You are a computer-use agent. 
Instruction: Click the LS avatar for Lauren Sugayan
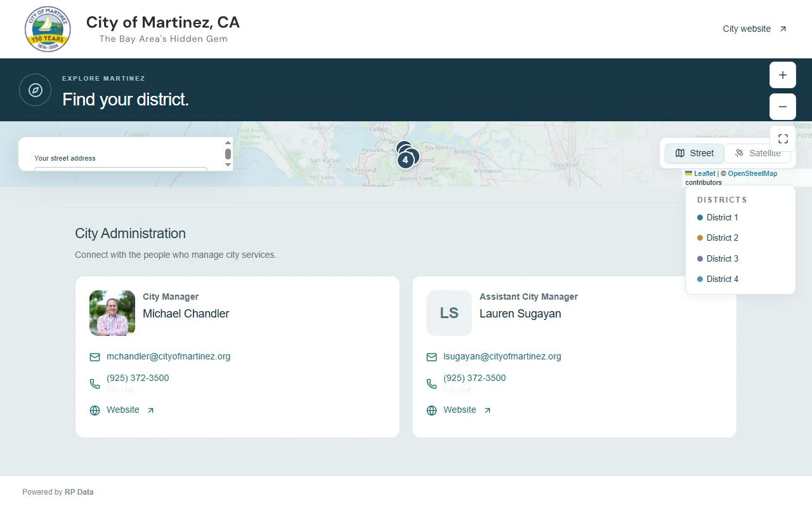tap(449, 313)
